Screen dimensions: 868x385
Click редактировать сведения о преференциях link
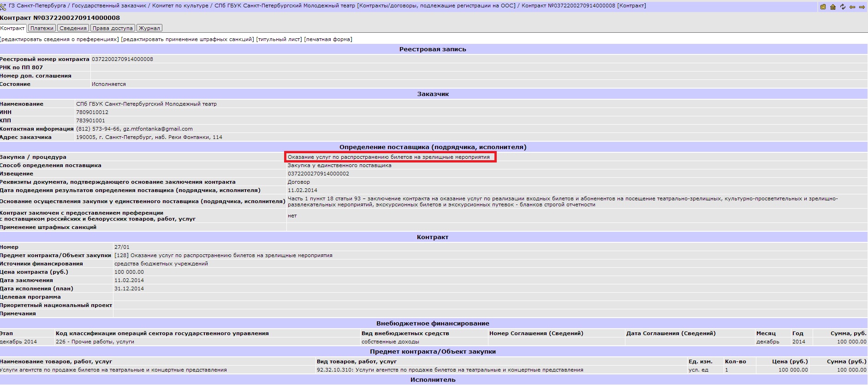point(59,39)
